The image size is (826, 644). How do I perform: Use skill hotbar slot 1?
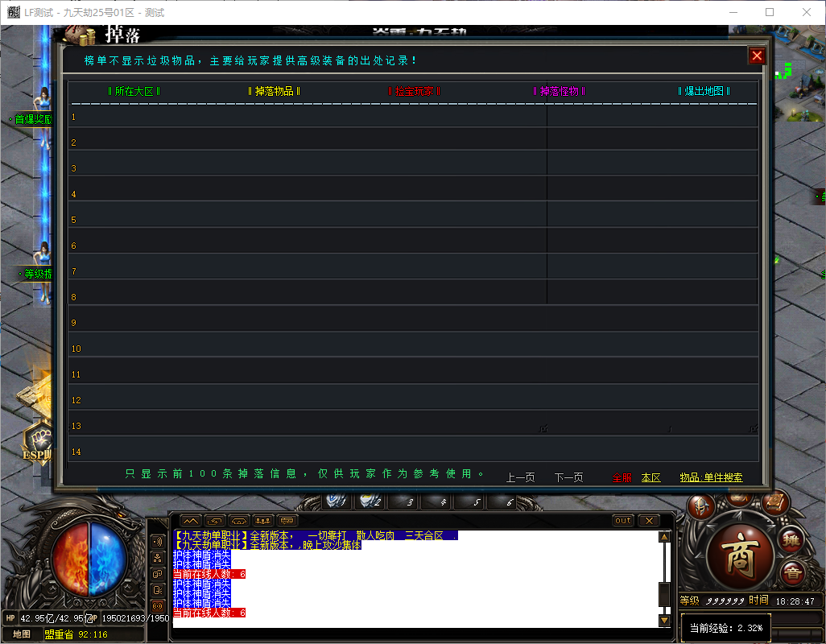click(x=337, y=502)
